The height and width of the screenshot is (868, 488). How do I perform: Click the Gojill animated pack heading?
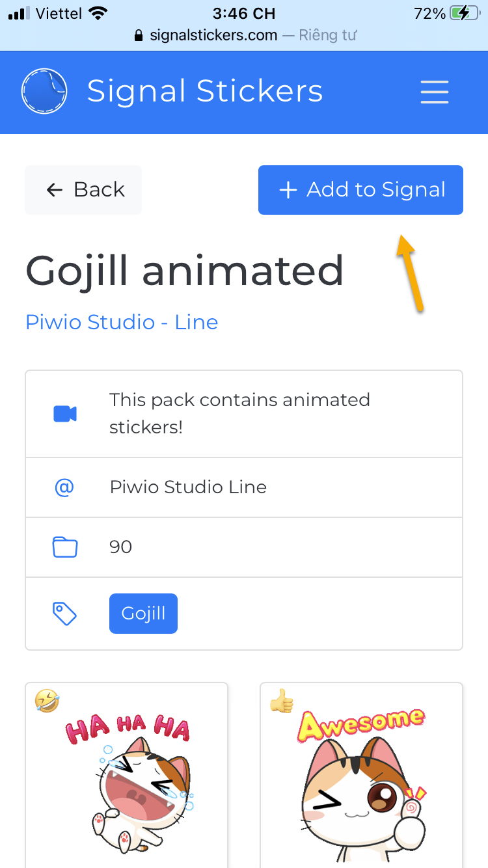(x=184, y=271)
